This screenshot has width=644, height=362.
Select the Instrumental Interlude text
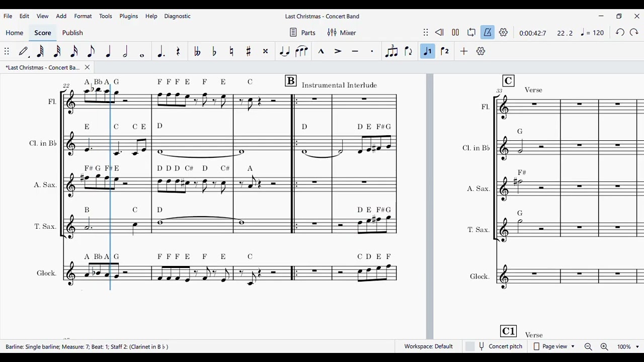pyautogui.click(x=339, y=85)
